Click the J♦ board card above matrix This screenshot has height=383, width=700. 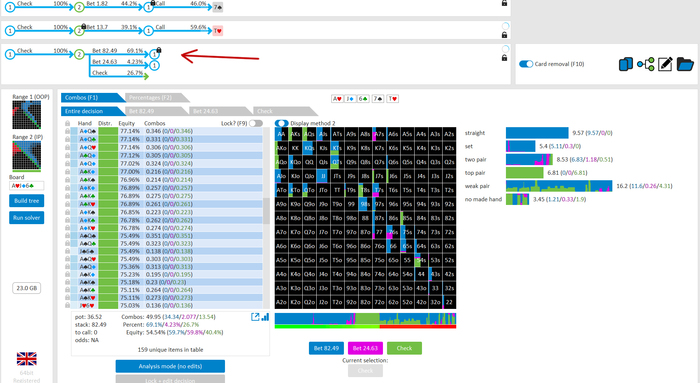350,99
